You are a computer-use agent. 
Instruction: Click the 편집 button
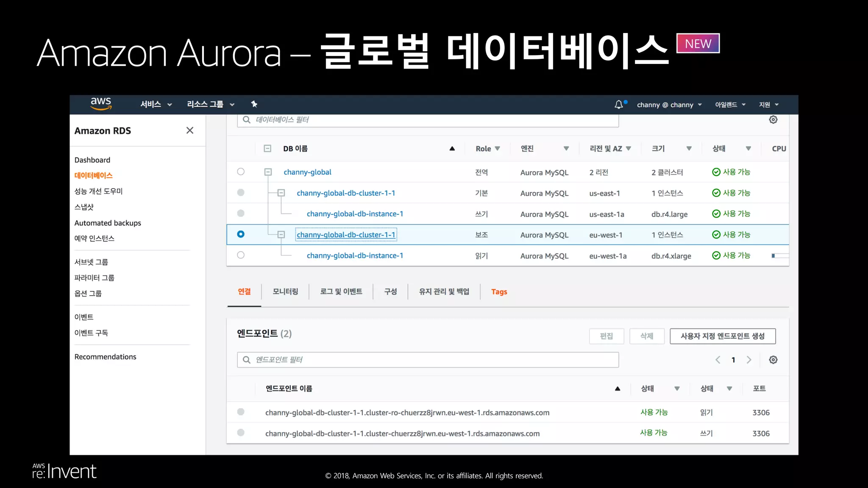(x=606, y=336)
